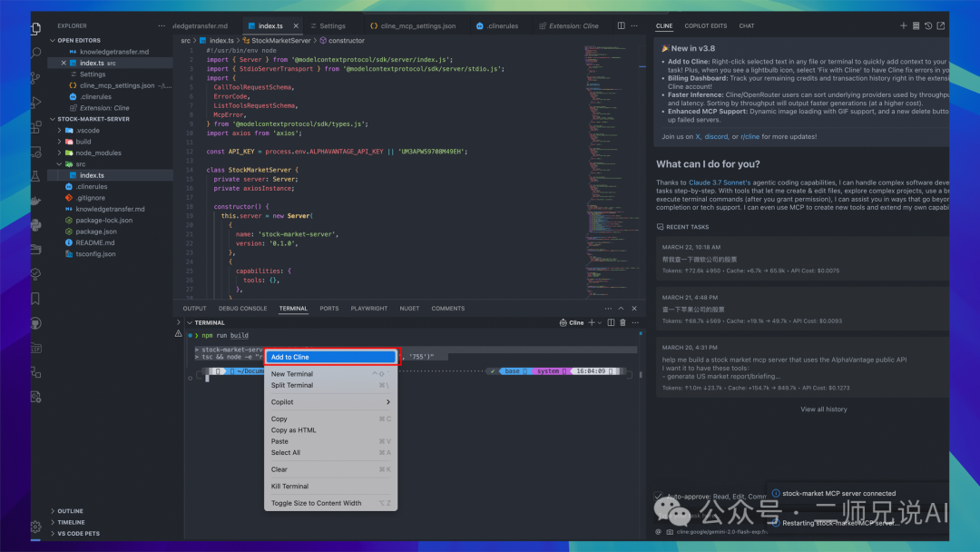The height and width of the screenshot is (552, 980).
Task: Open Run and Debug view
Action: 36,103
